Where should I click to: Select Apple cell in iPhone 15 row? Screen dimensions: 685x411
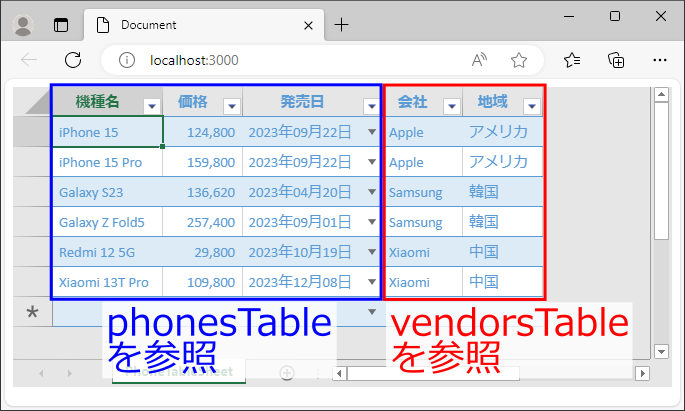422,131
